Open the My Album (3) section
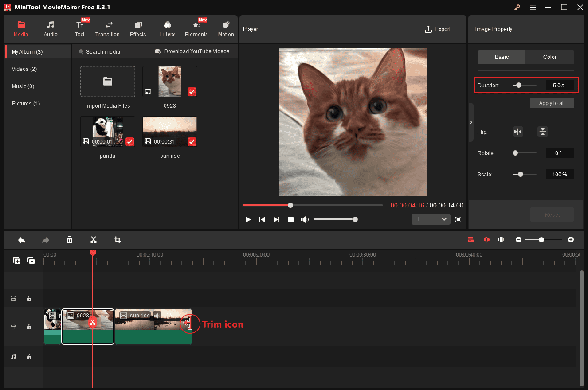Image resolution: width=588 pixels, height=390 pixels. click(27, 51)
